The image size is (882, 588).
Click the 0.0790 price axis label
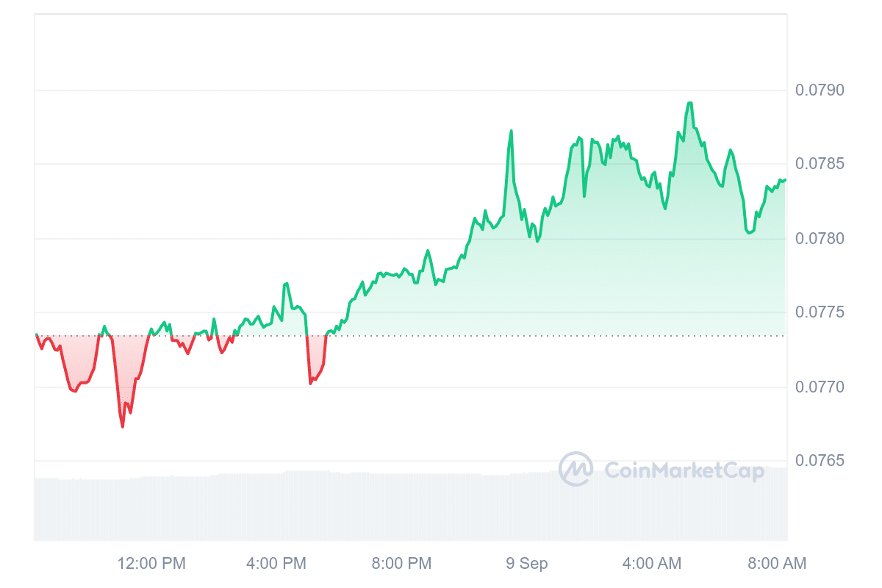(x=820, y=90)
